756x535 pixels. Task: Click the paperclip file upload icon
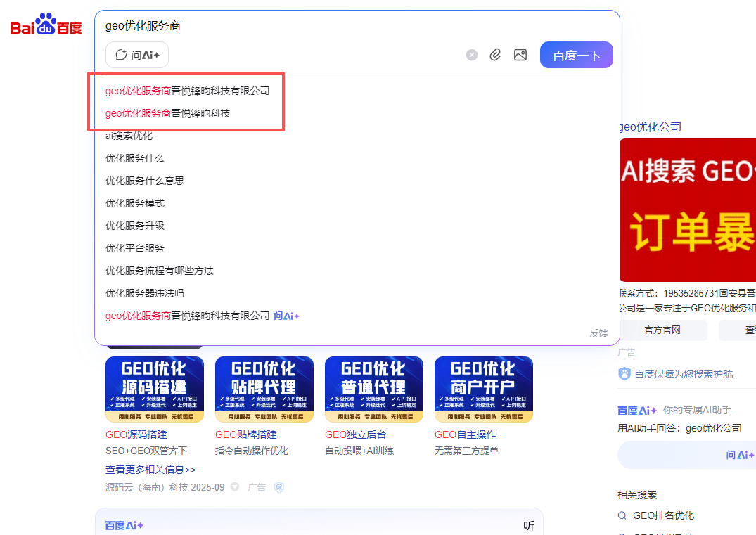coord(496,55)
